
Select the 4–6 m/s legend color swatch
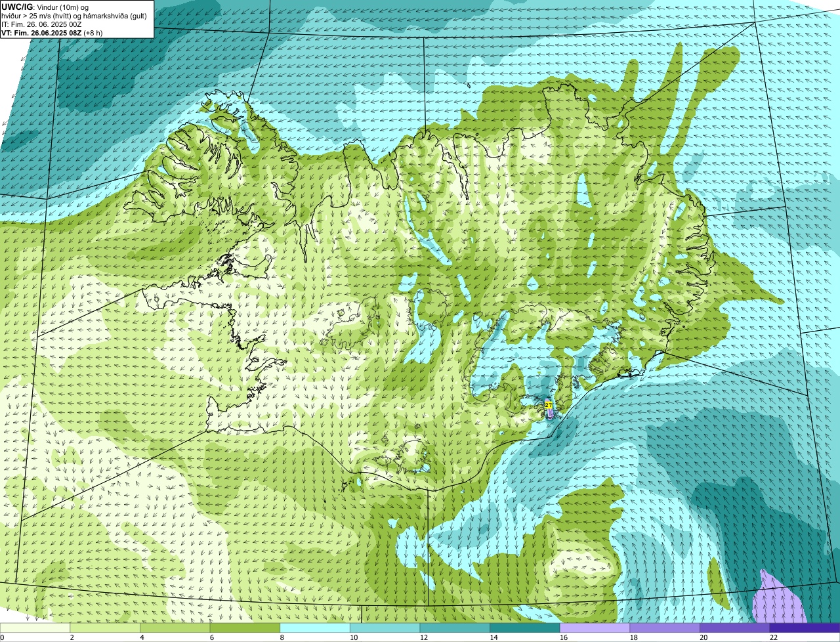pyautogui.click(x=175, y=628)
